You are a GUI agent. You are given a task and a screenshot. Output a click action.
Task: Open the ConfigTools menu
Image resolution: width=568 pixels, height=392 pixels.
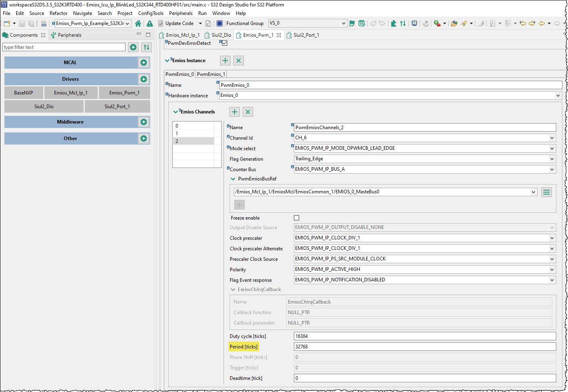point(151,13)
